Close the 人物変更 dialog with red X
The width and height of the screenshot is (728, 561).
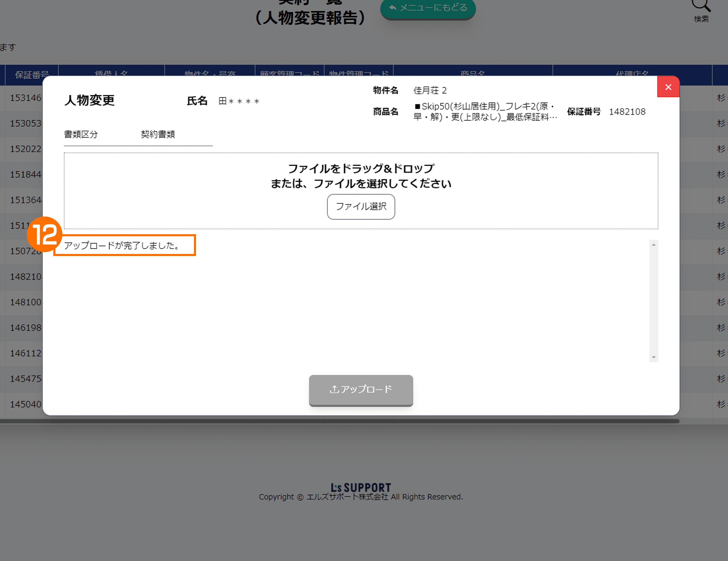pyautogui.click(x=668, y=87)
